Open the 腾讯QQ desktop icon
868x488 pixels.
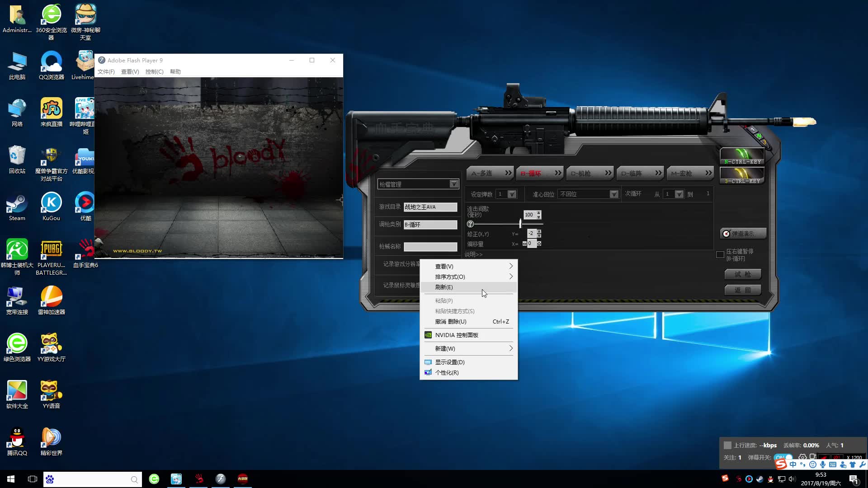click(x=17, y=441)
